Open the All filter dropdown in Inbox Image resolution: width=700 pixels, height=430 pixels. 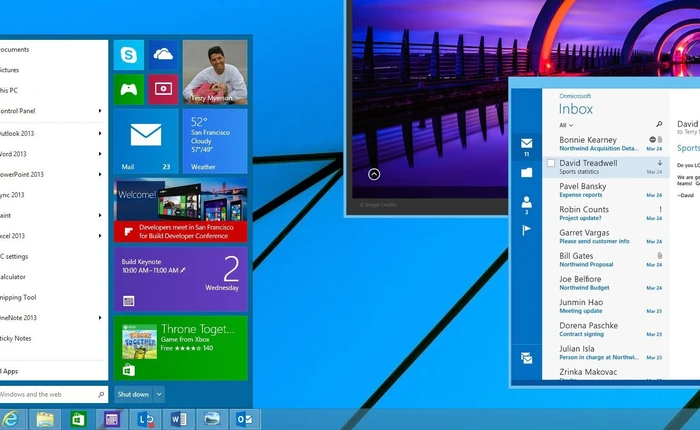566,125
